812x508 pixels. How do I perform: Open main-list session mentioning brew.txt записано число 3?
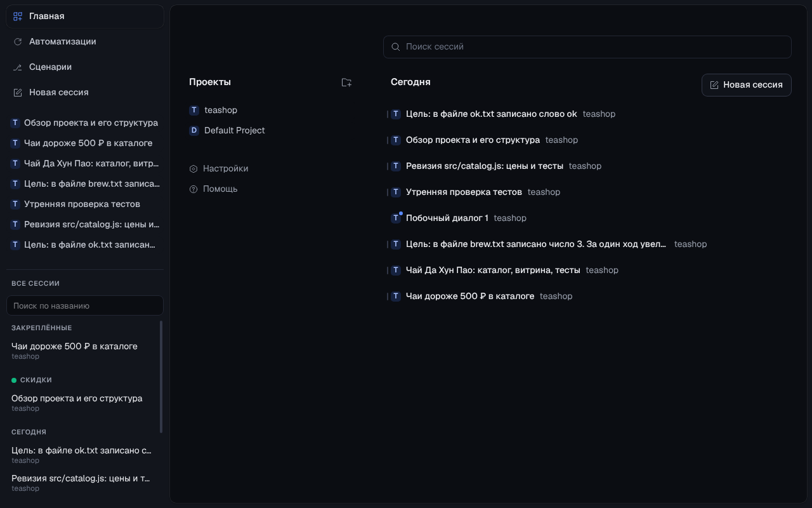click(537, 244)
